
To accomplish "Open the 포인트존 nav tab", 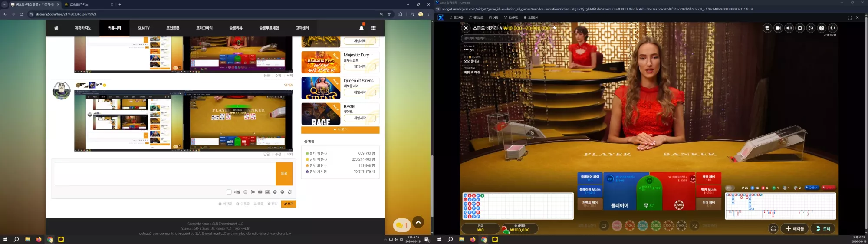I will coord(173,28).
